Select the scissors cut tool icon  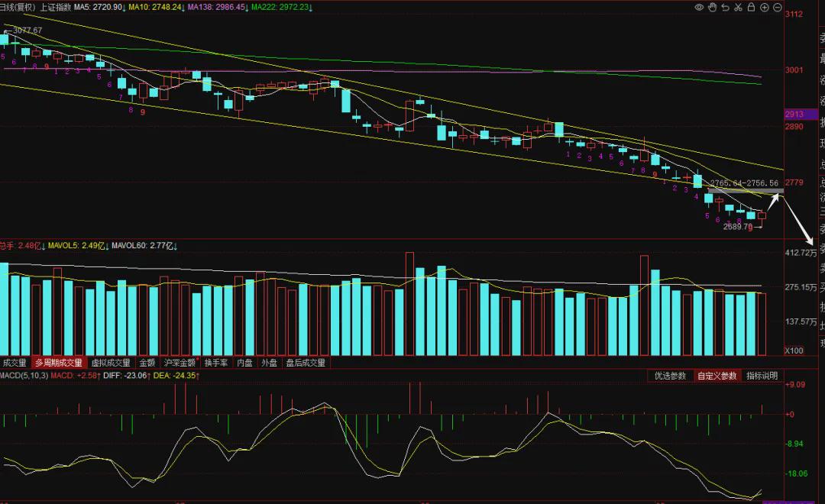pyautogui.click(x=738, y=8)
